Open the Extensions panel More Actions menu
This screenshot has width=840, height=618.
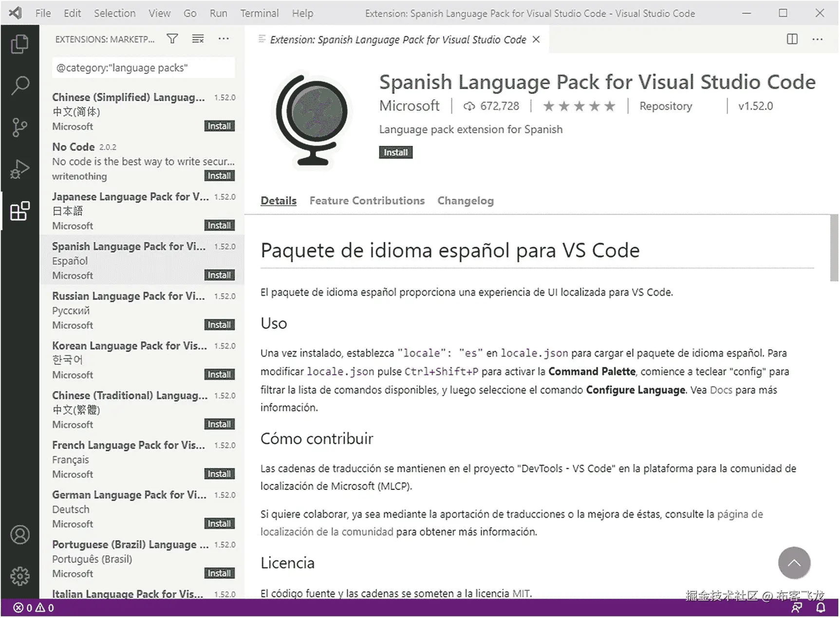tap(223, 38)
